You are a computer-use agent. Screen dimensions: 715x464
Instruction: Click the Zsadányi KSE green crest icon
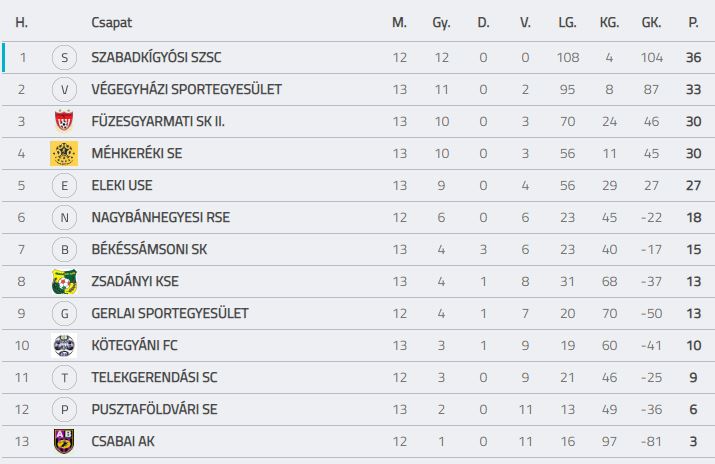pyautogui.click(x=64, y=281)
